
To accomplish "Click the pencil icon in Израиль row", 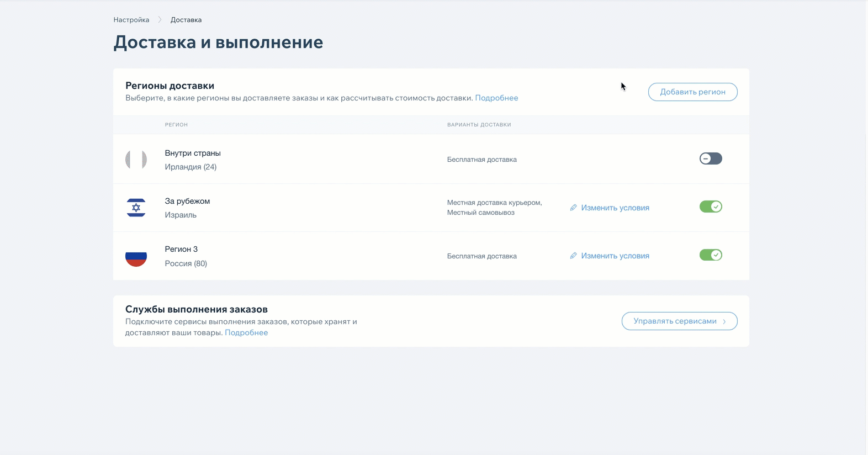I will click(x=573, y=208).
